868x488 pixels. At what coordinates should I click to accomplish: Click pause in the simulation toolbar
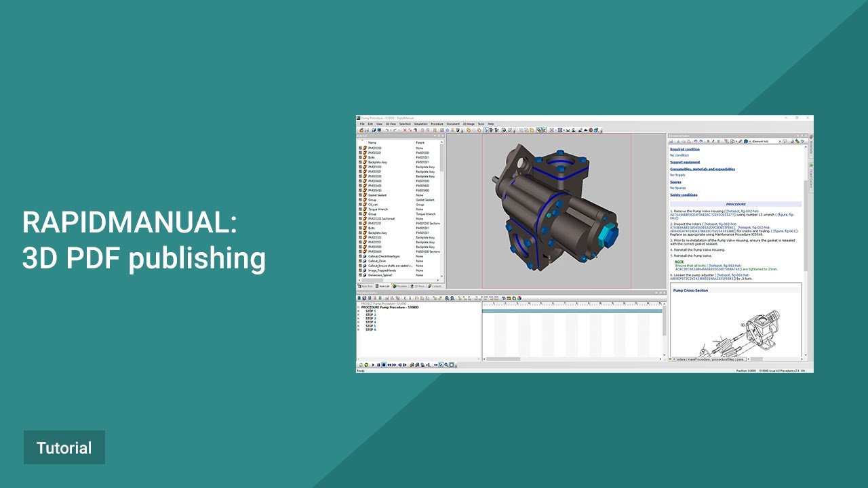(x=378, y=365)
